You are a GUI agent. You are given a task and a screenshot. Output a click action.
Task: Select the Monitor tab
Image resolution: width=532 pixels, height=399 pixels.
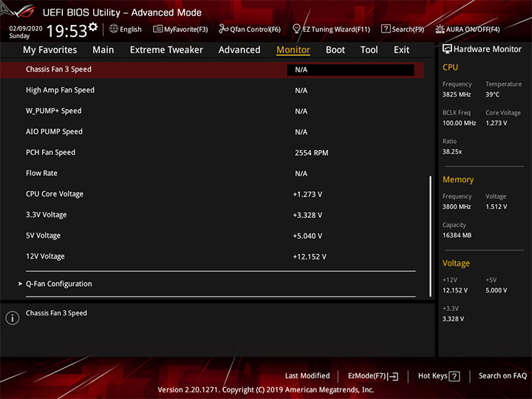coord(293,50)
